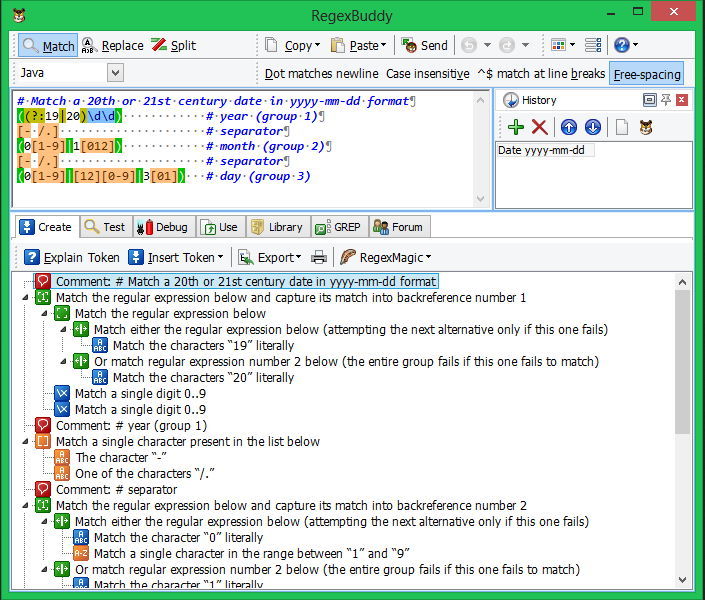Viewport: 705px width, 600px height.
Task: Click the clear history blank page icon
Action: pos(620,127)
